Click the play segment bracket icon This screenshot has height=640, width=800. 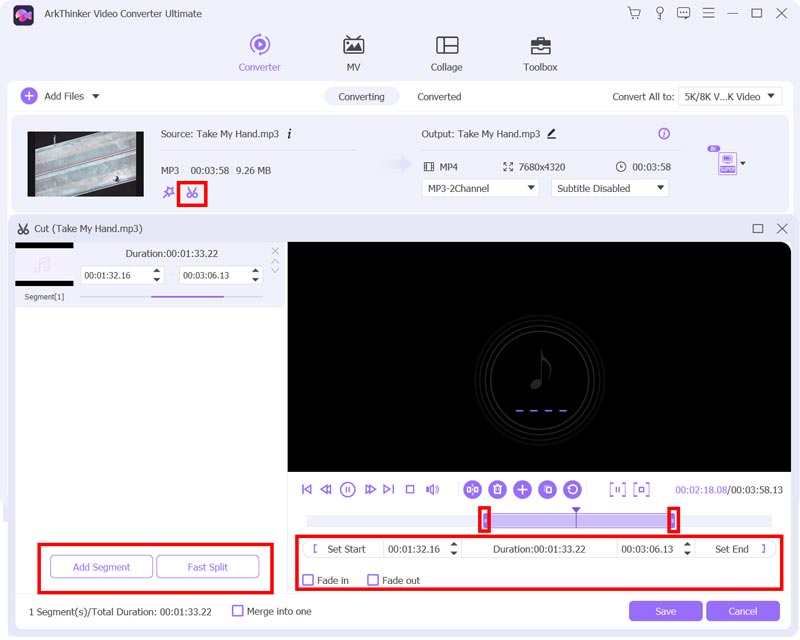pos(617,490)
